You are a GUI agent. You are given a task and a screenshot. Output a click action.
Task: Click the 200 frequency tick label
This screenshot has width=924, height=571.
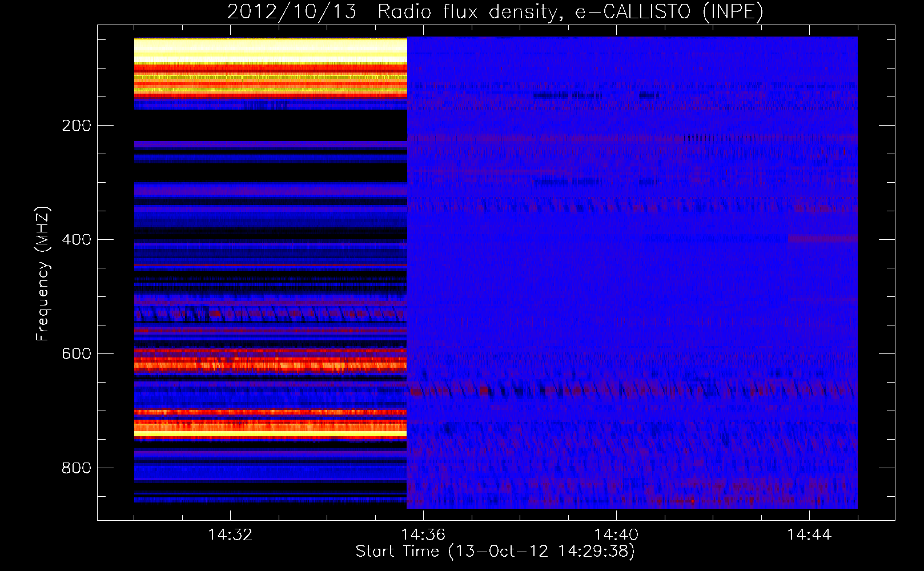77,126
